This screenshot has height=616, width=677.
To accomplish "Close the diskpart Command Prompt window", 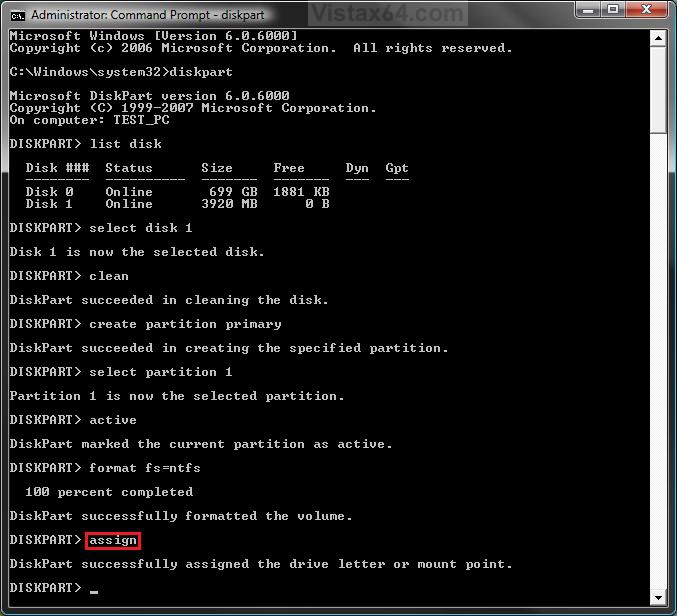I will [x=647, y=9].
